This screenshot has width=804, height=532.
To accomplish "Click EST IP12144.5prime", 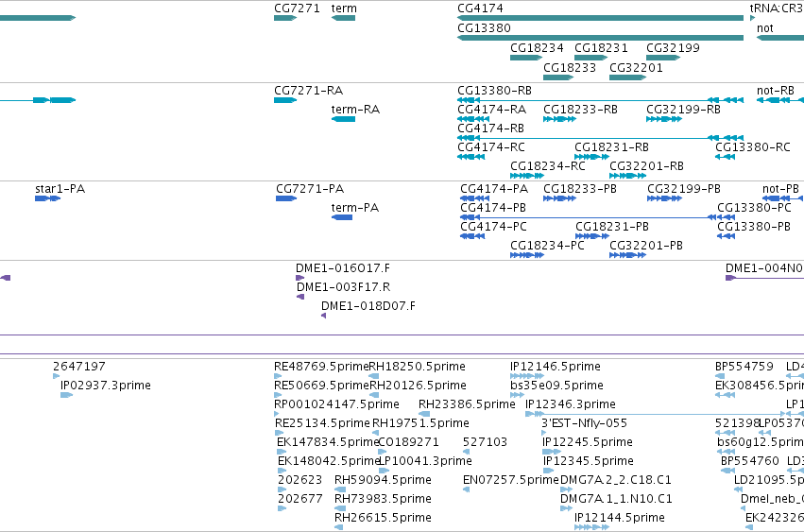I will (x=591, y=527).
